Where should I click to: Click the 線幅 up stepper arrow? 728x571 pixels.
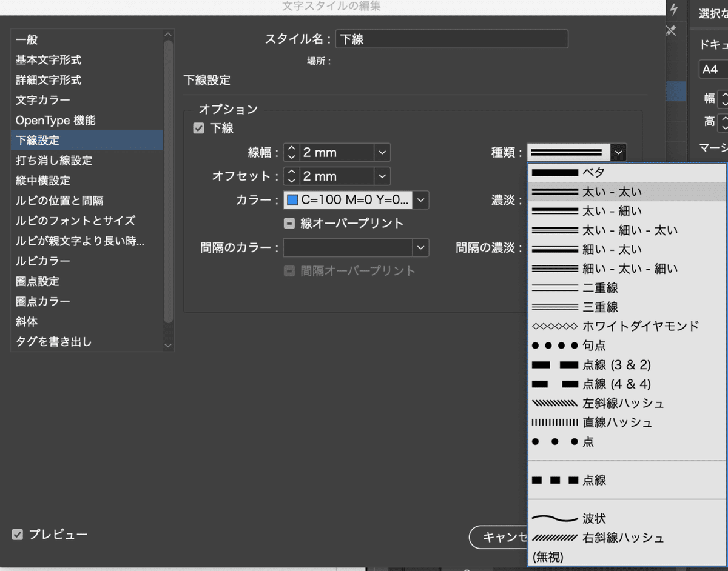pos(292,149)
